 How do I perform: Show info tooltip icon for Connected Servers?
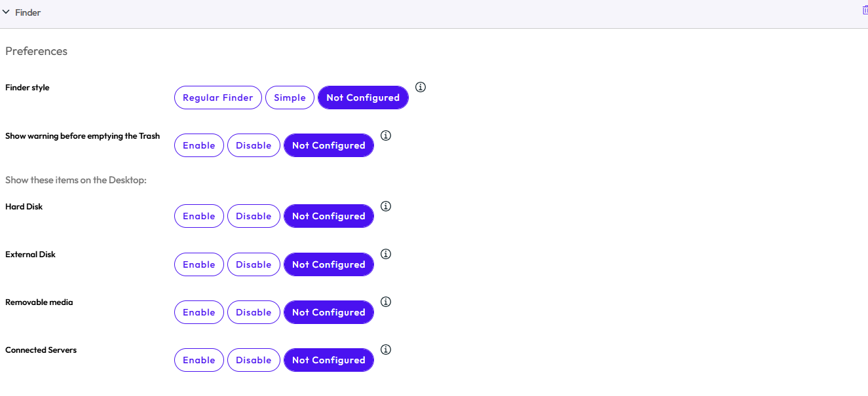click(x=386, y=350)
